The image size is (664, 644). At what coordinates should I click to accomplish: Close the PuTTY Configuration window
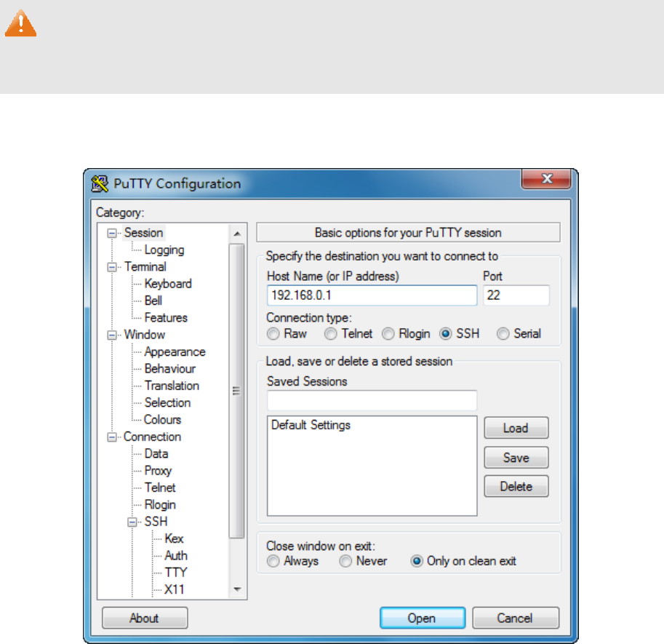click(x=546, y=178)
